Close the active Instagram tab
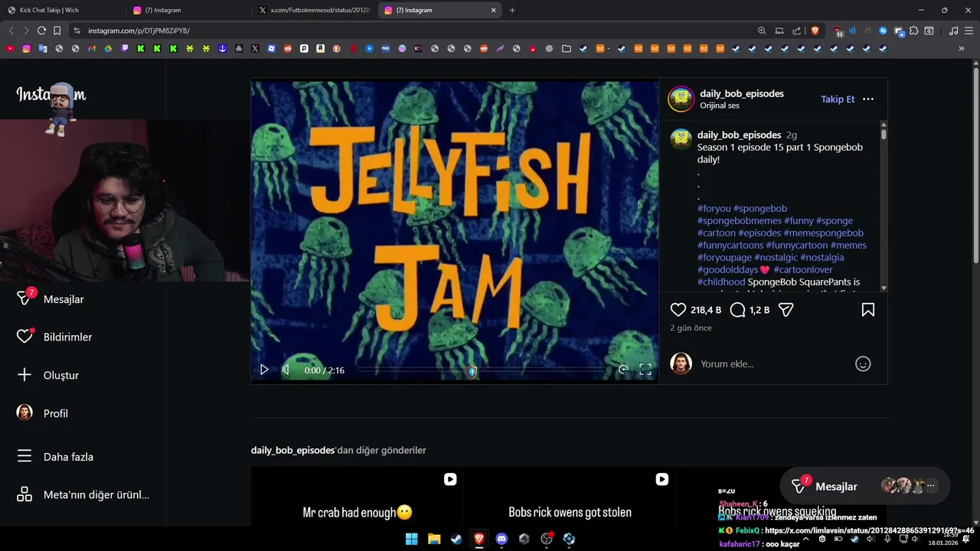The width and height of the screenshot is (980, 551). coord(493,10)
